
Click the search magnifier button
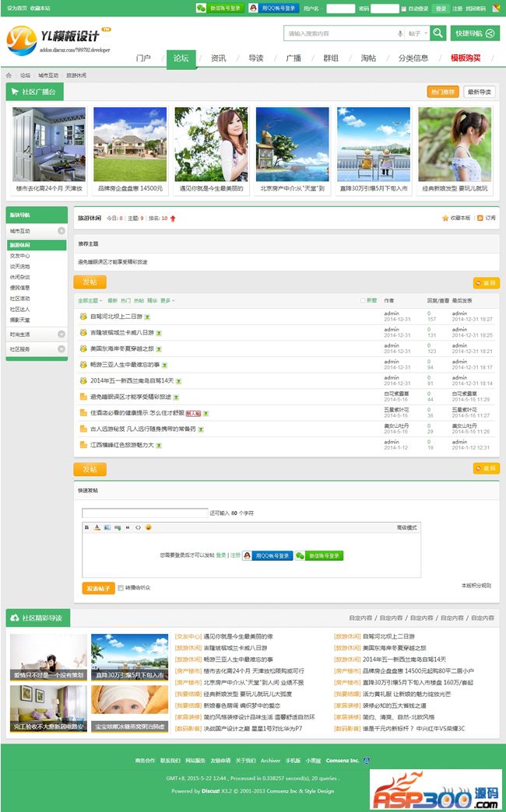[438, 33]
